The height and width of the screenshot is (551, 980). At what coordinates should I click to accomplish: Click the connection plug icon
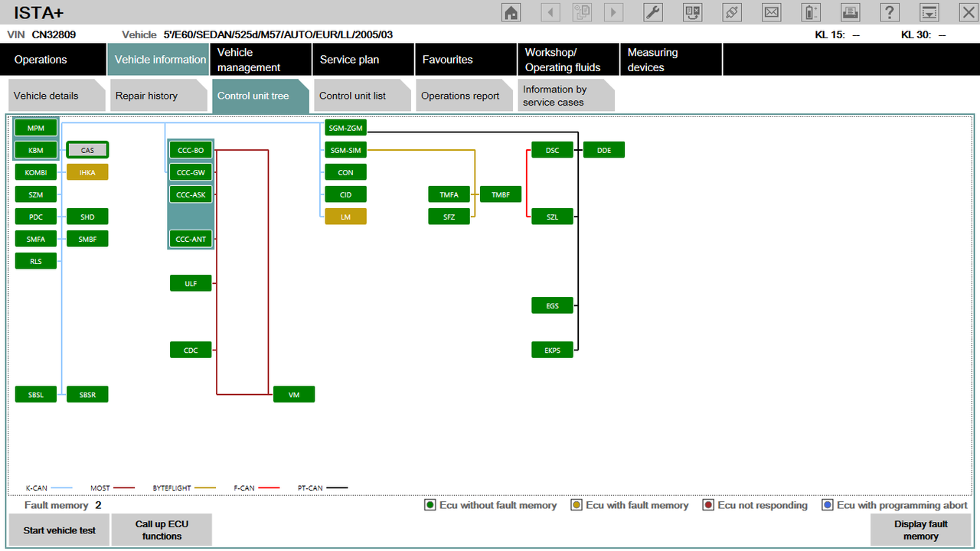pos(732,11)
